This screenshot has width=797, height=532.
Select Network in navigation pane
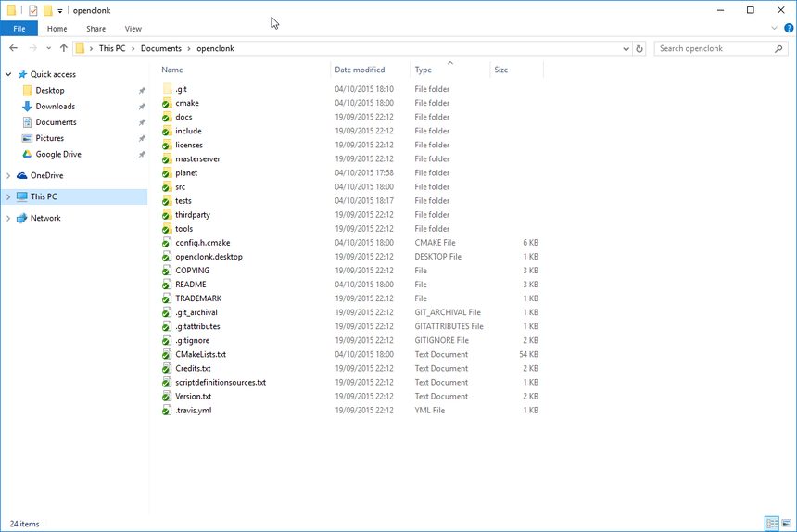45,218
